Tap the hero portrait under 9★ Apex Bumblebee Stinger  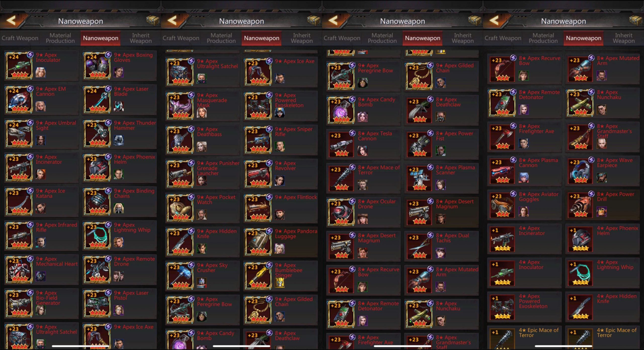coord(280,283)
